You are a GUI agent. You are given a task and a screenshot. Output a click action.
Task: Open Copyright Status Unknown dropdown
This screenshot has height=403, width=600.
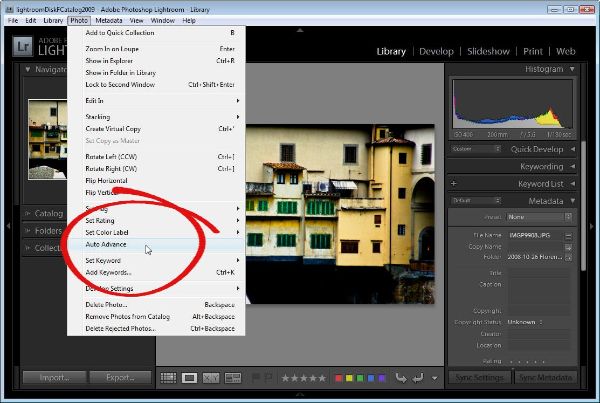click(x=525, y=322)
